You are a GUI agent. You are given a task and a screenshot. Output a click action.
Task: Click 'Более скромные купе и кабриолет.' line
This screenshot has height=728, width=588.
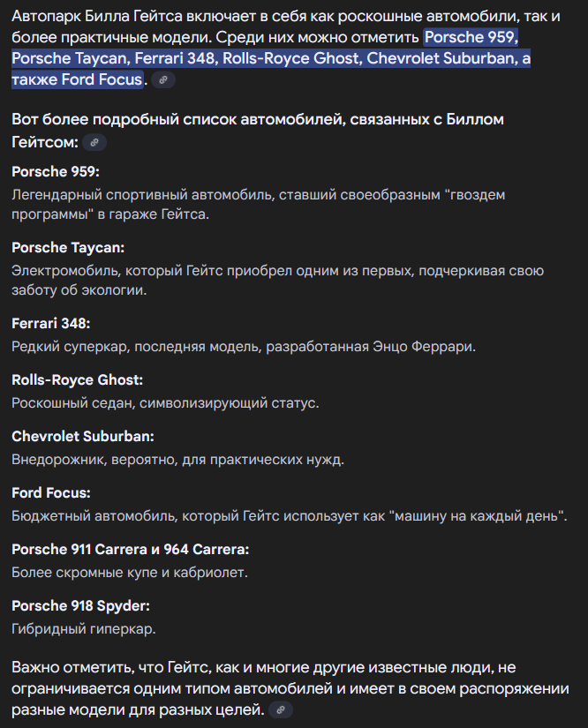(130, 573)
